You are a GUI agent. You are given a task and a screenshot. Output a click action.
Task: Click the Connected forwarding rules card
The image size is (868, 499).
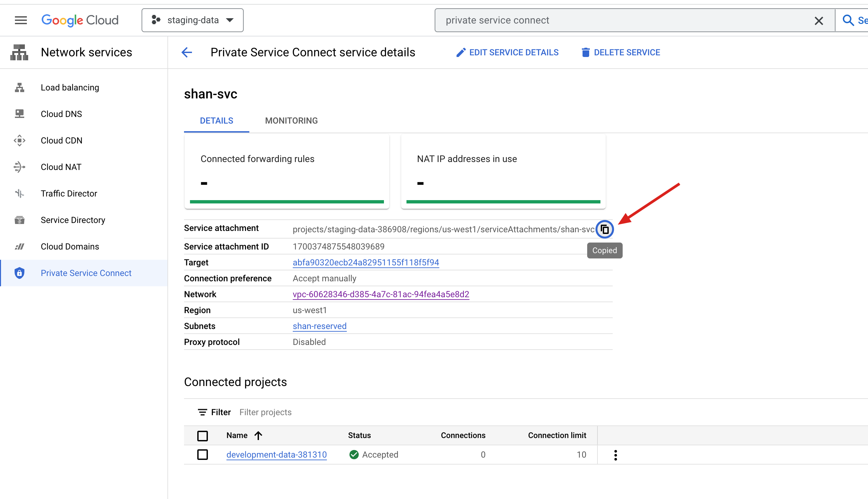click(287, 172)
